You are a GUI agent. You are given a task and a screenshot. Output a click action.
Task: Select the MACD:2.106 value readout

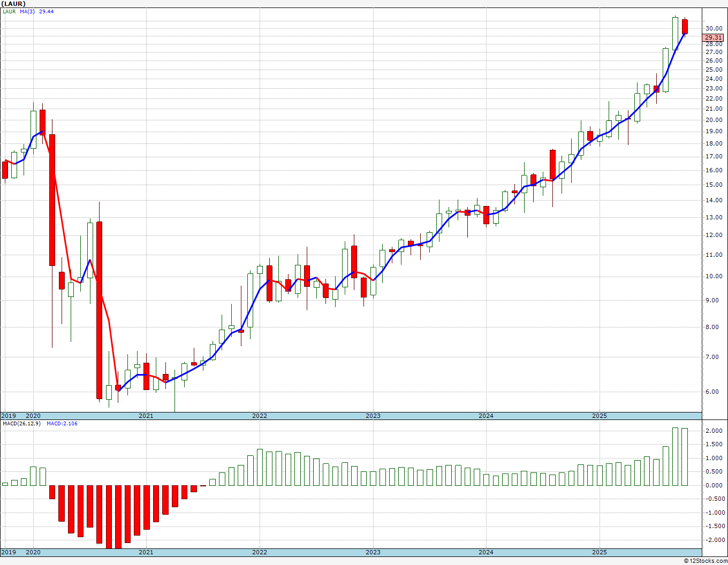point(62,424)
